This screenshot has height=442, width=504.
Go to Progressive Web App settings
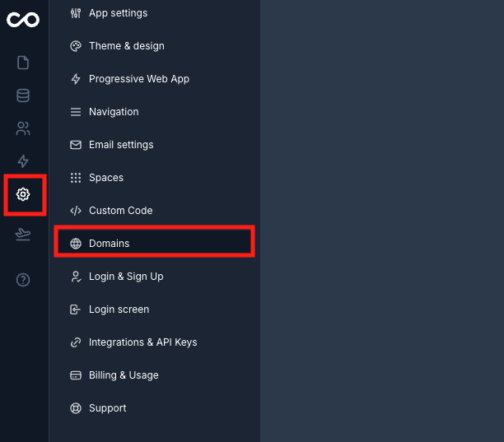[x=138, y=79]
